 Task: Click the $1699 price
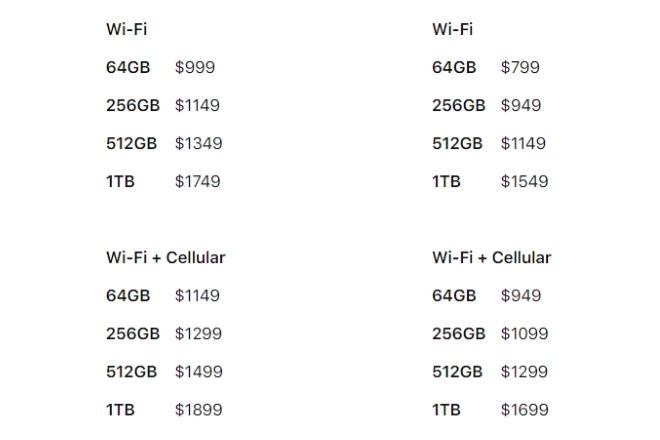tap(524, 409)
